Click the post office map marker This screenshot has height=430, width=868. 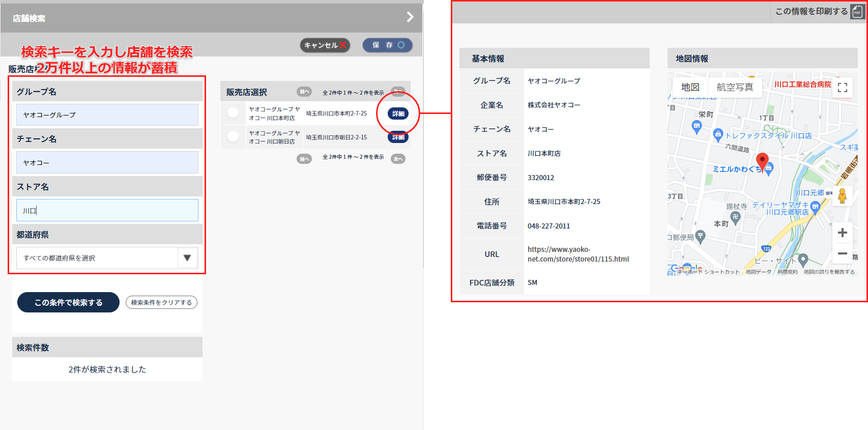coord(700,236)
